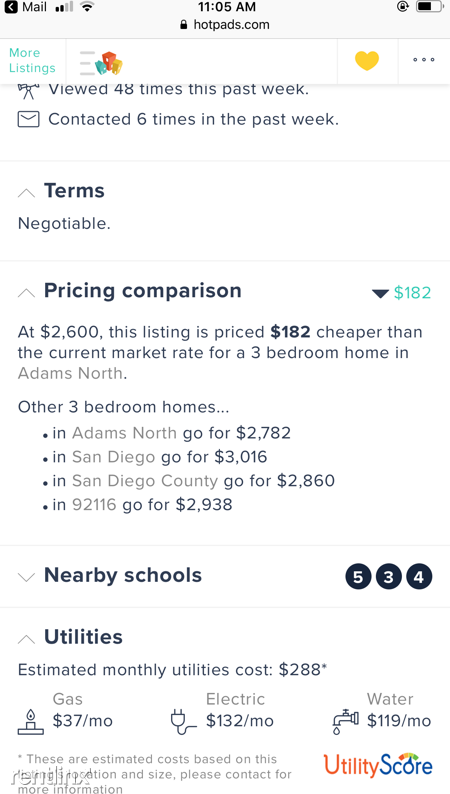Image resolution: width=450 pixels, height=794 pixels.
Task: Collapse the Pricing comparison section
Action: point(26,293)
